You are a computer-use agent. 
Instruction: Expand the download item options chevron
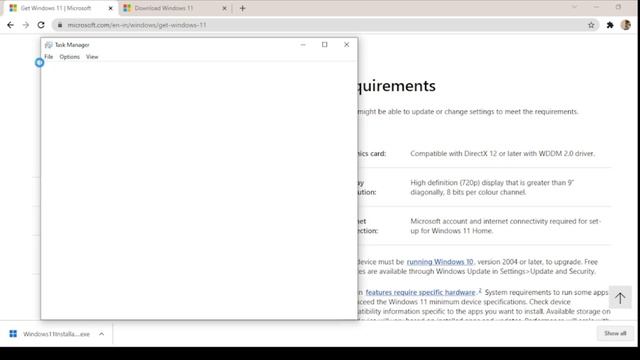tap(101, 334)
